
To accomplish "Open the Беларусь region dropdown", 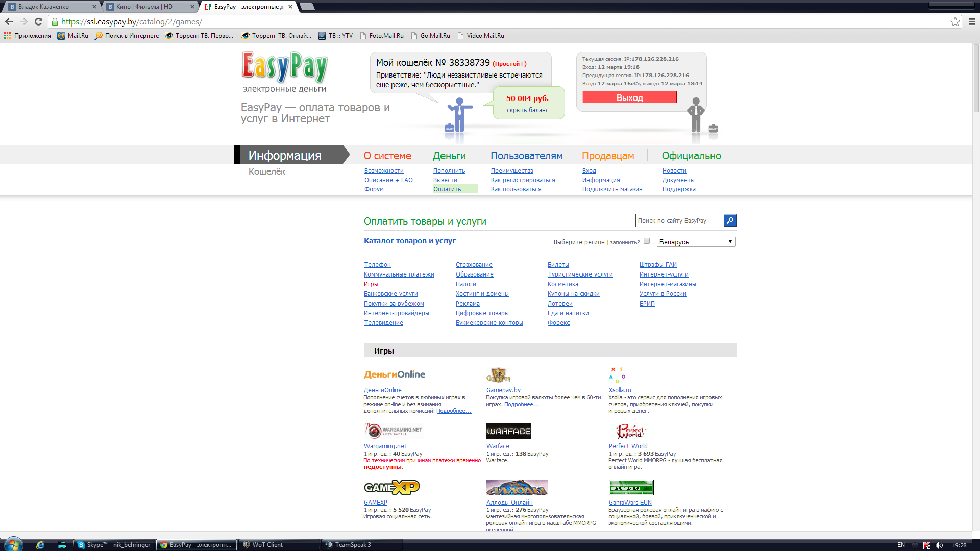I will 696,242.
